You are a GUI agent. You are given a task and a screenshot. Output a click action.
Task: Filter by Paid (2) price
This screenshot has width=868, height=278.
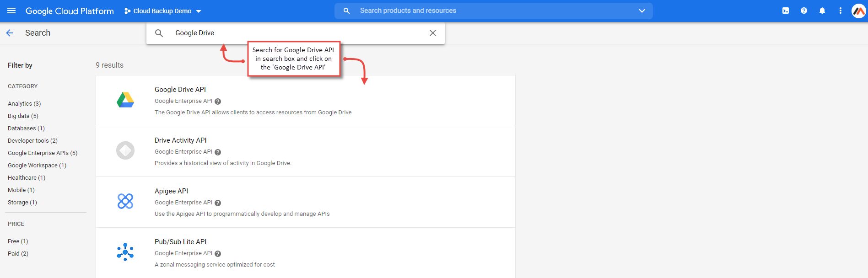[18, 254]
